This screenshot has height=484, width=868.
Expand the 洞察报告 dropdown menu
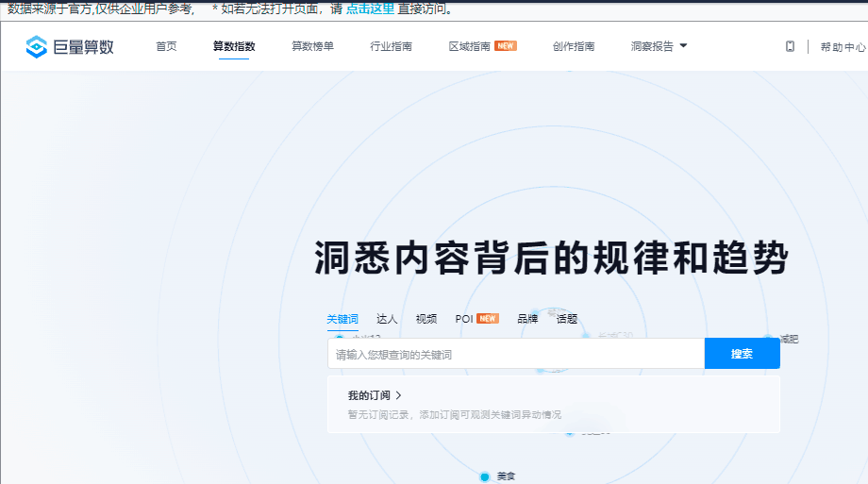pyautogui.click(x=659, y=46)
